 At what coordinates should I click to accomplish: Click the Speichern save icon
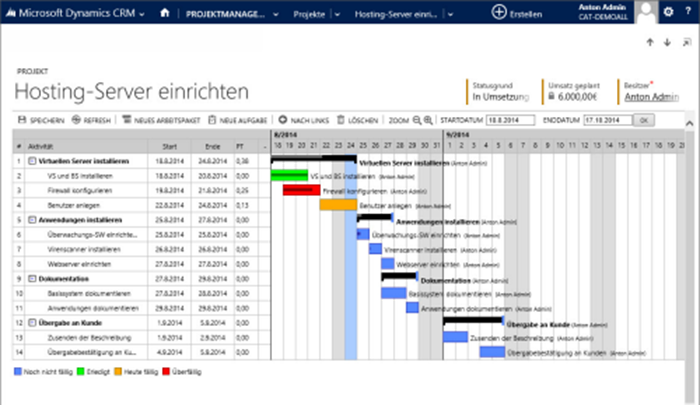22,120
